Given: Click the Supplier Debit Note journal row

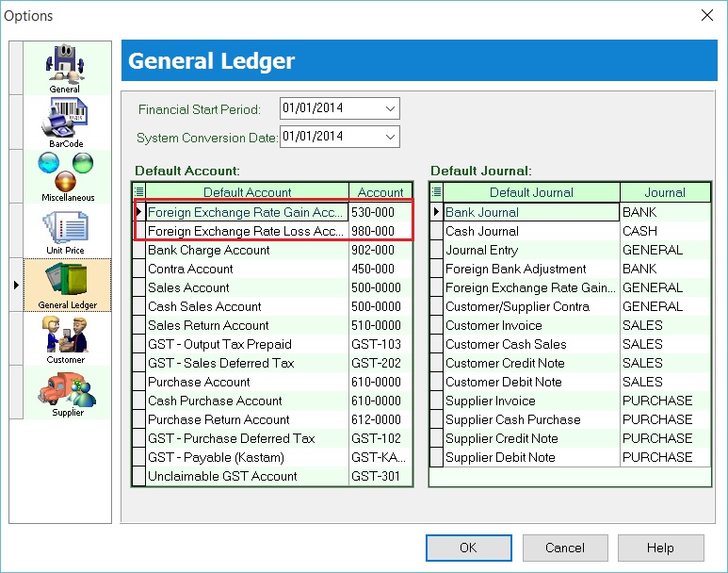Looking at the screenshot, I should click(531, 457).
